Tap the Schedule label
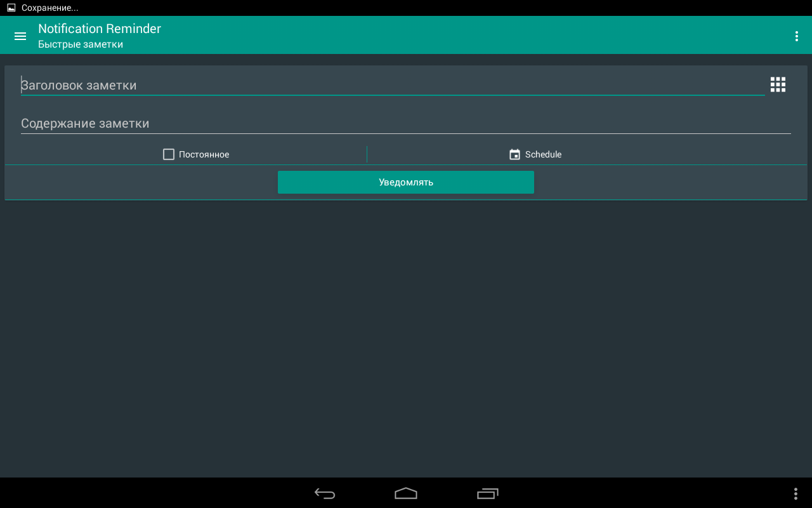 pos(543,154)
